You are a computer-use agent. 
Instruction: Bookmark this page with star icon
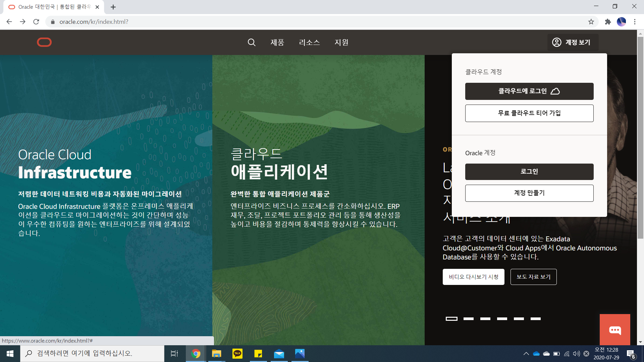pos(591,22)
